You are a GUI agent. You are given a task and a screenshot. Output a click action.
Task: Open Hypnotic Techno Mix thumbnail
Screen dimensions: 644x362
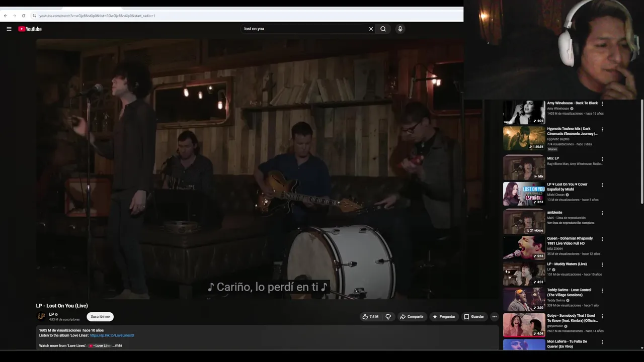coord(524,138)
